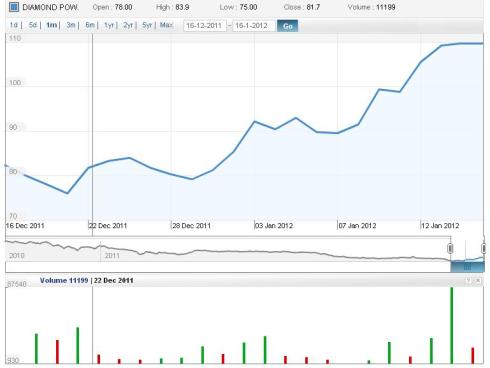This screenshot has width=490, height=368.
Task: Click the 2010 label in the overview navigator
Action: tap(17, 256)
